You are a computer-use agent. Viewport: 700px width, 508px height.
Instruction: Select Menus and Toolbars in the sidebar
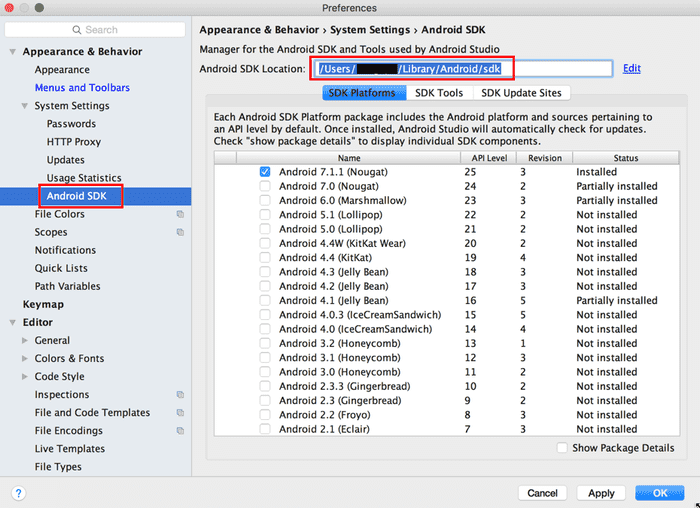point(82,88)
